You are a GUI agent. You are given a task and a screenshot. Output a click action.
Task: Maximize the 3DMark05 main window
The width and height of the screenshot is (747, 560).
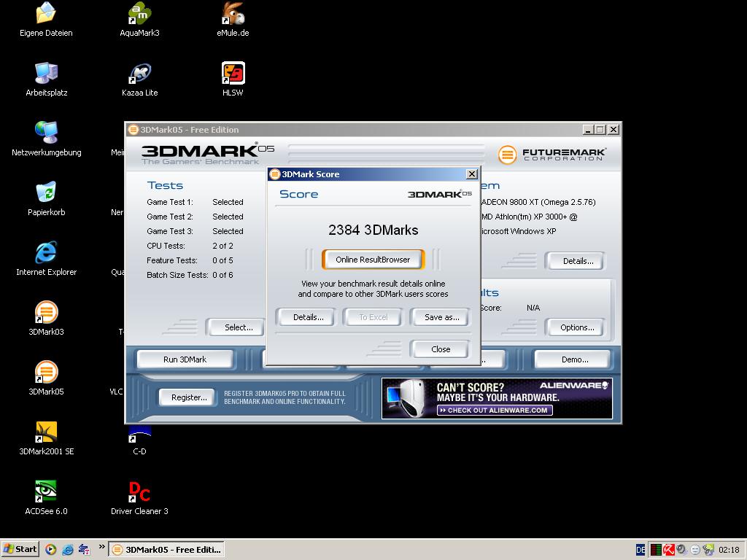point(600,130)
